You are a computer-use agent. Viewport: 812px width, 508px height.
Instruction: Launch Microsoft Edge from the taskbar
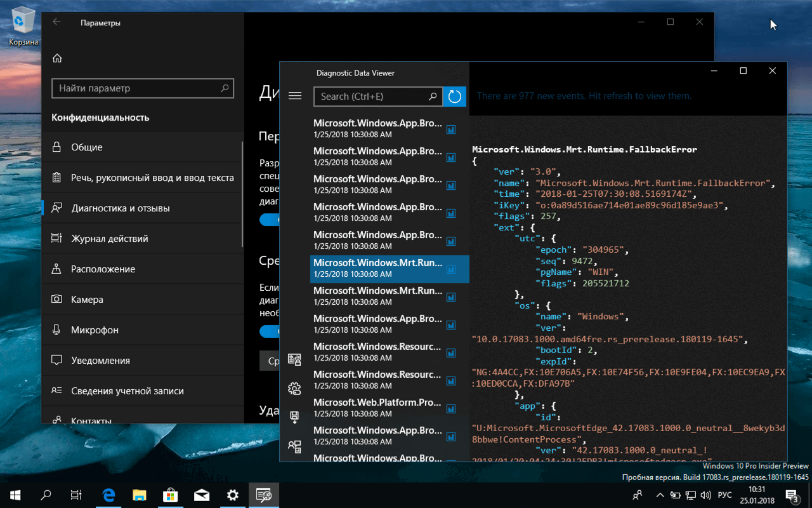[x=108, y=495]
